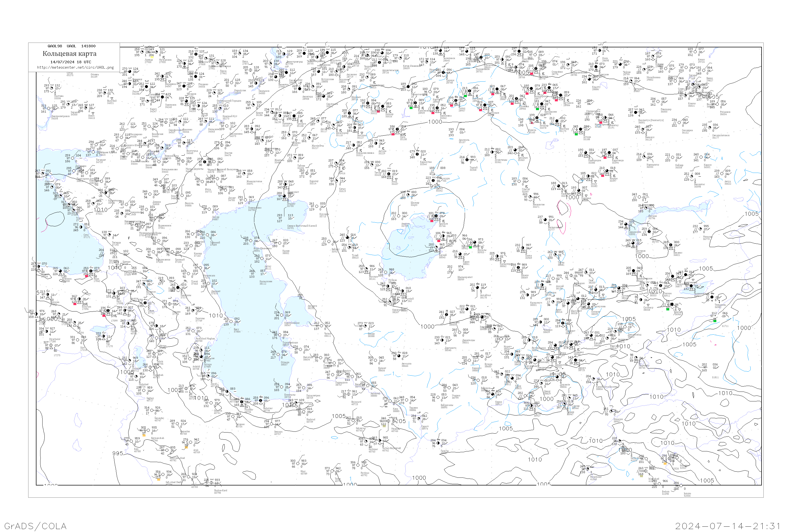Click the 2024-07-14-21:31 generation timestamp

click(x=728, y=526)
